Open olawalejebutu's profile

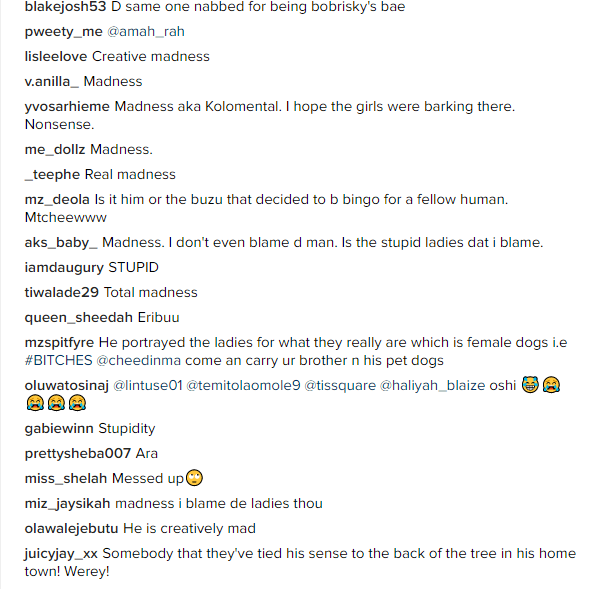click(x=71, y=528)
